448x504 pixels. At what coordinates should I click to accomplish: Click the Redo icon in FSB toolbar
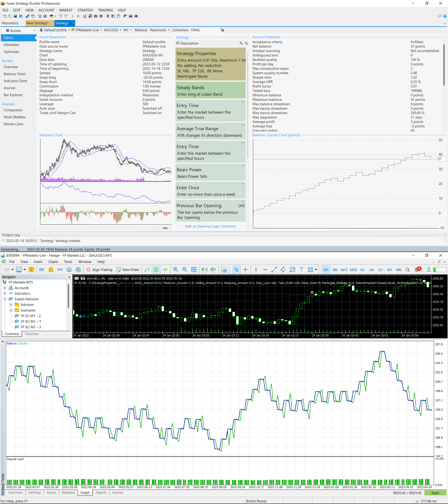tap(66, 16)
